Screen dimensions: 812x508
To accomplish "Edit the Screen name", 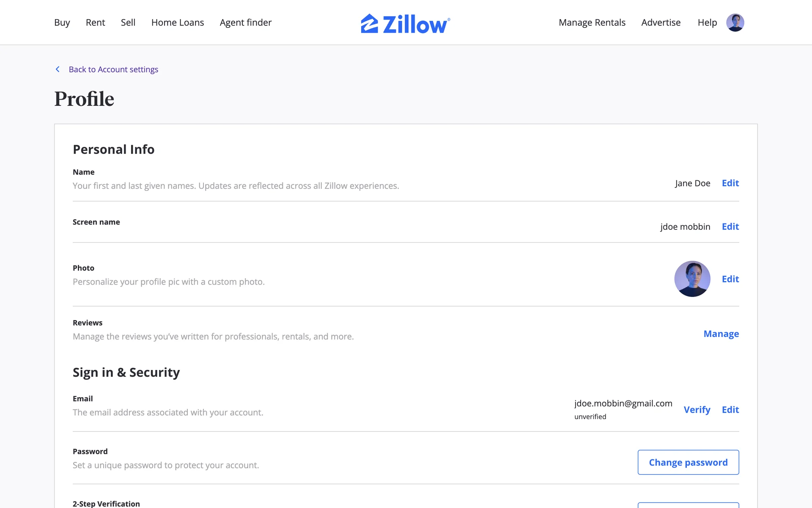I will pos(730,226).
